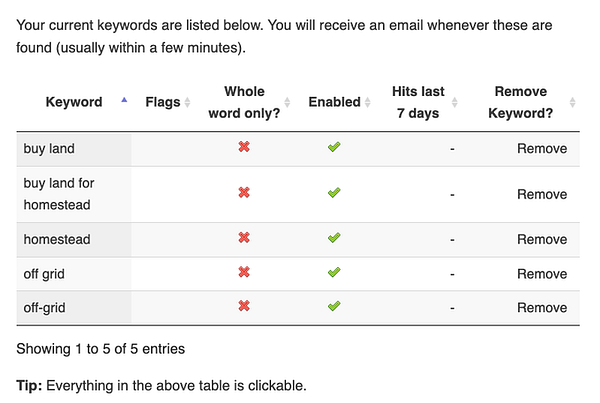
Task: Remove the buy land keyword
Action: tap(542, 148)
